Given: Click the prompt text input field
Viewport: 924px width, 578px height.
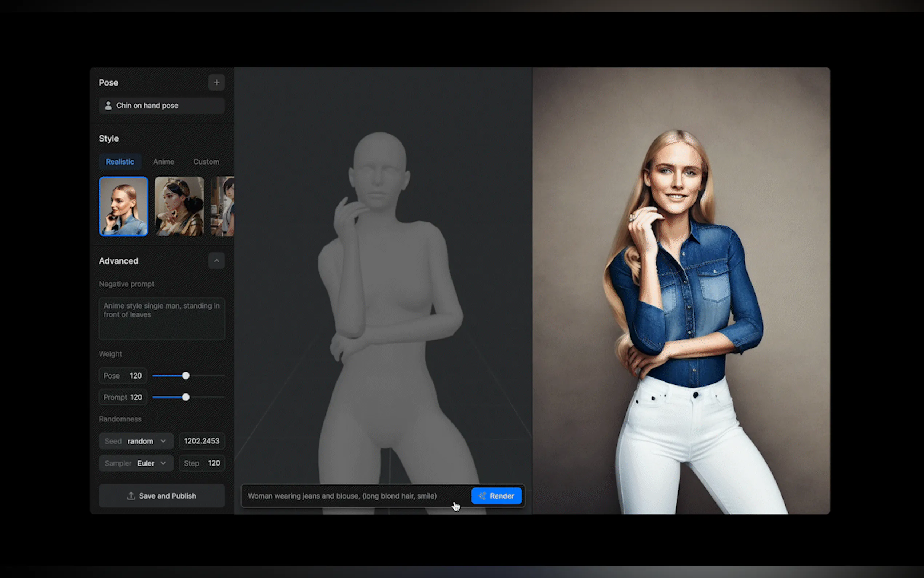Looking at the screenshot, I should click(355, 496).
